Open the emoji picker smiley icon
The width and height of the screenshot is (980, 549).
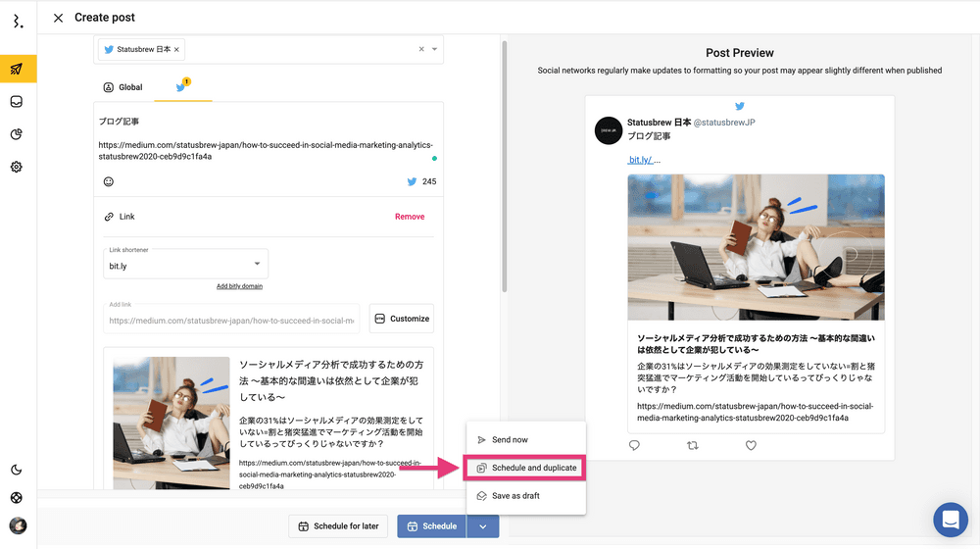109,181
